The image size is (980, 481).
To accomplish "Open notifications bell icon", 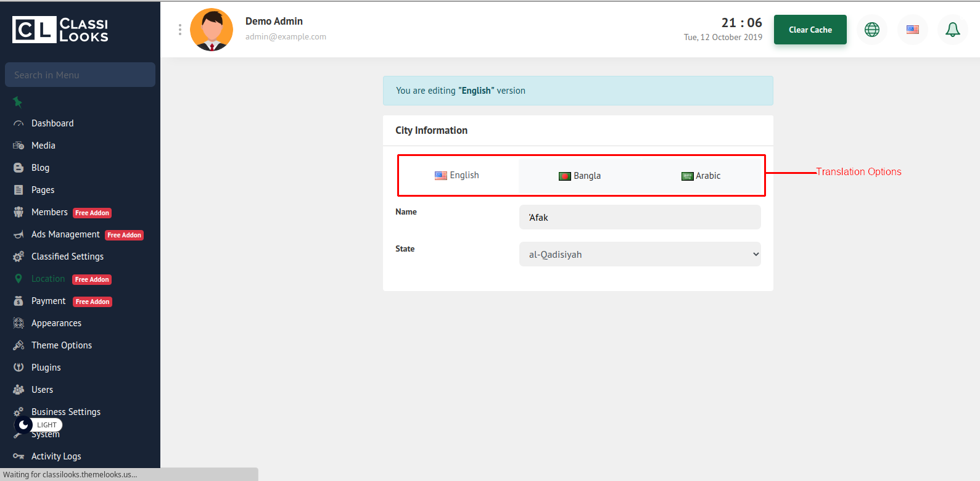I will point(952,30).
